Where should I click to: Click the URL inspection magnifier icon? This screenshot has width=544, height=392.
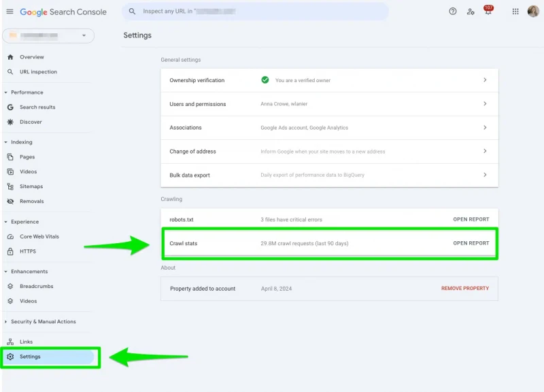(x=10, y=72)
